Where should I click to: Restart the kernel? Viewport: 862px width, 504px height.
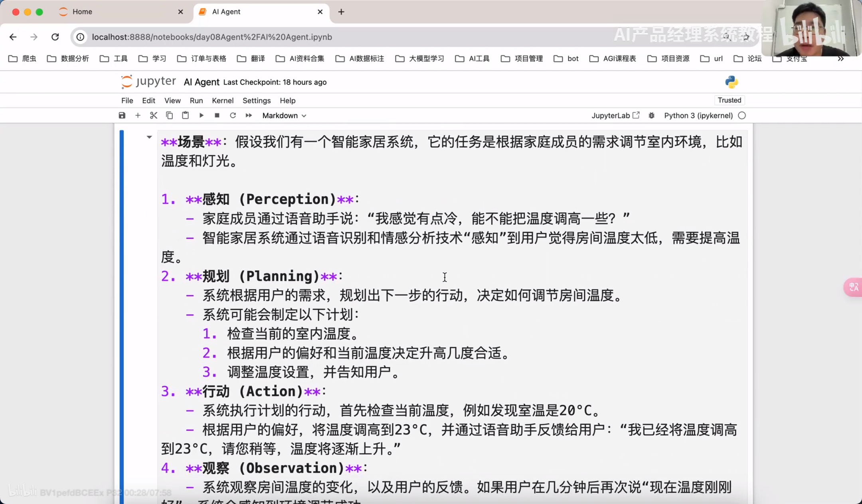coord(233,116)
